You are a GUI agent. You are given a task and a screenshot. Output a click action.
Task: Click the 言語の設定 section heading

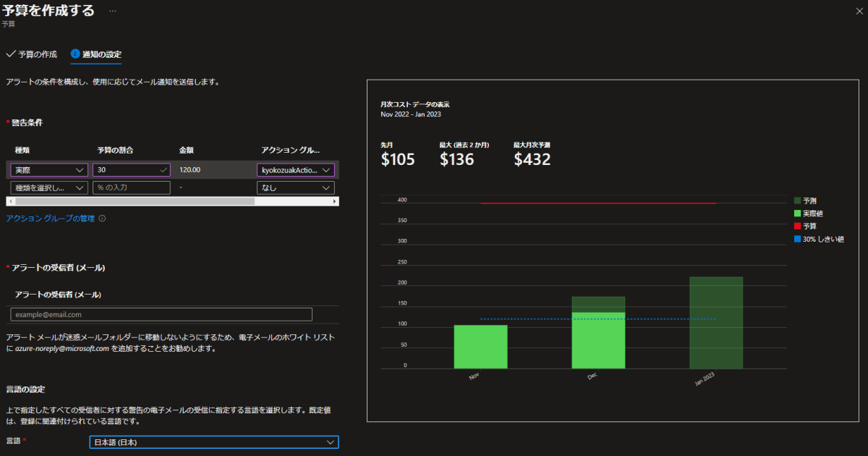pyautogui.click(x=26, y=390)
